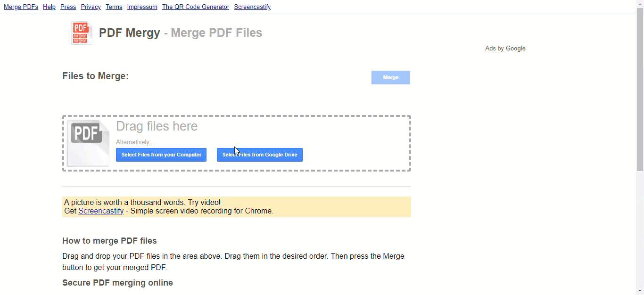Click the 'Files to Merge:' heading
The image size is (644, 295).
coord(95,76)
